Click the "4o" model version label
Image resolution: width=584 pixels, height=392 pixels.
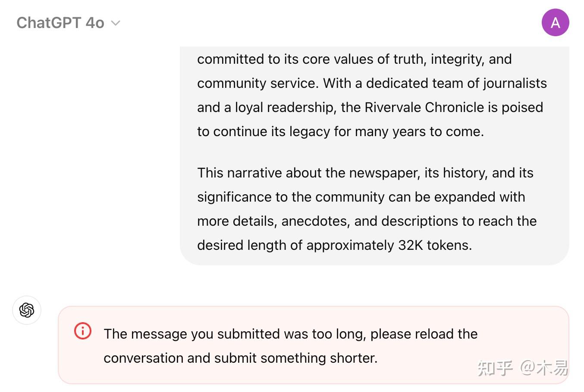(x=95, y=23)
